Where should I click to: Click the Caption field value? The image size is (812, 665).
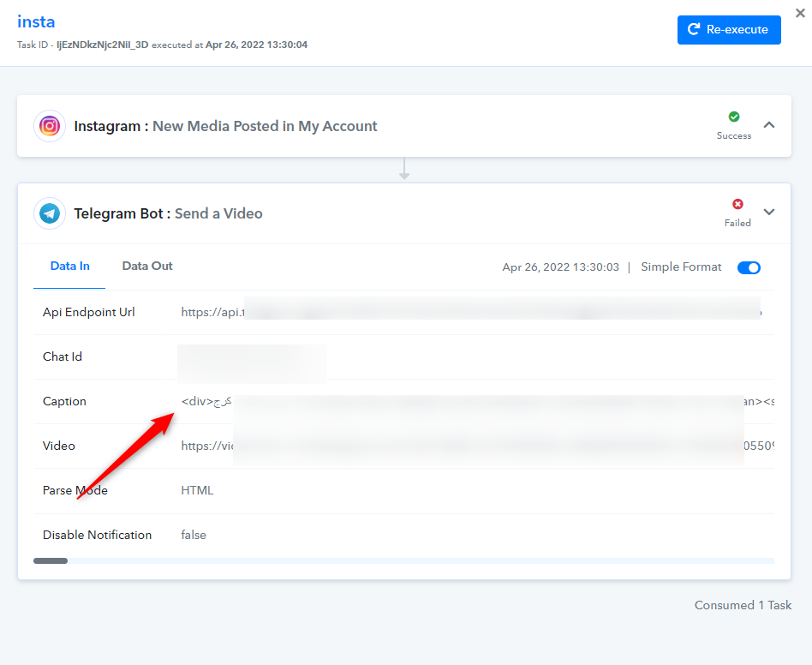pos(477,401)
